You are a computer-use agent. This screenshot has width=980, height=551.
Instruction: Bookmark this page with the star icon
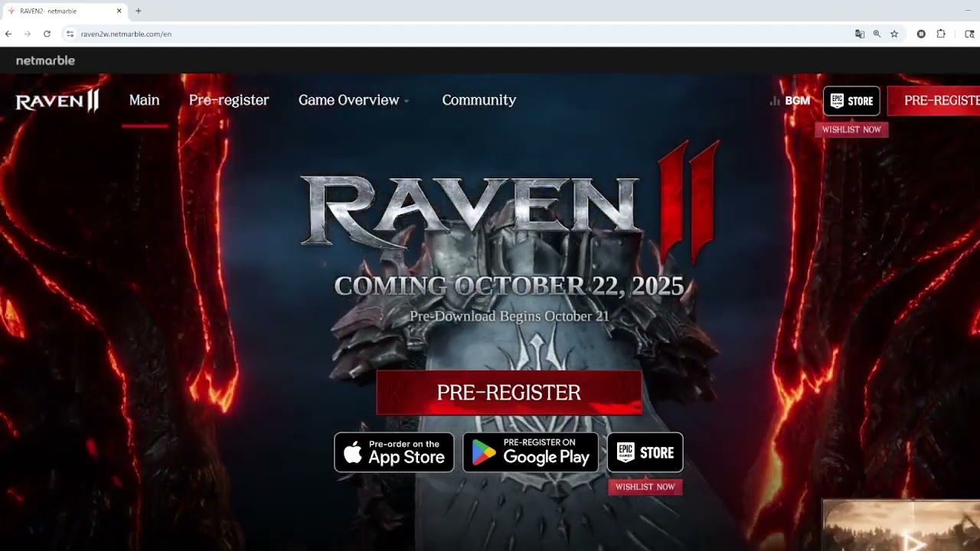(x=894, y=34)
